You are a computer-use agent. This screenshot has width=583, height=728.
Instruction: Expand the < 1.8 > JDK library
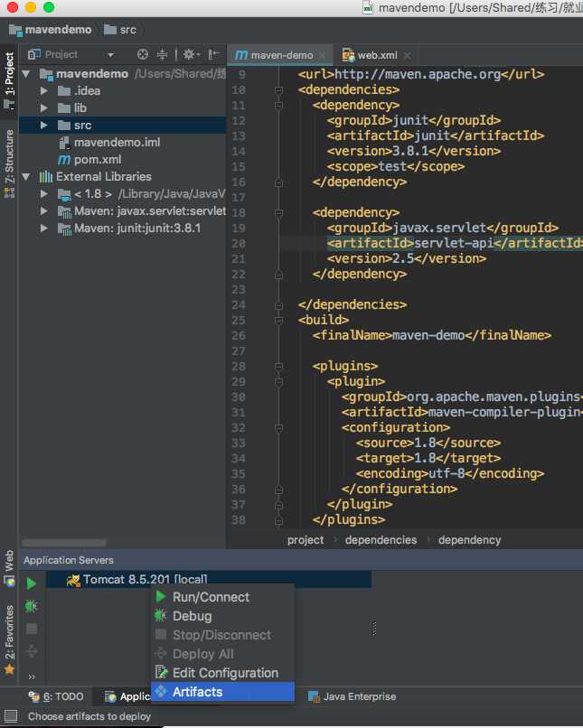[44, 194]
